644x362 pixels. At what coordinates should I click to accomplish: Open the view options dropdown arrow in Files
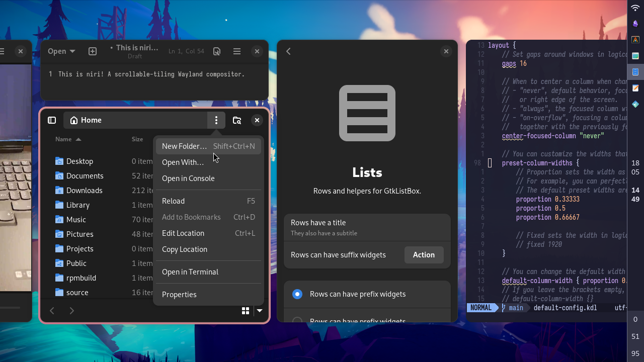[260, 311]
